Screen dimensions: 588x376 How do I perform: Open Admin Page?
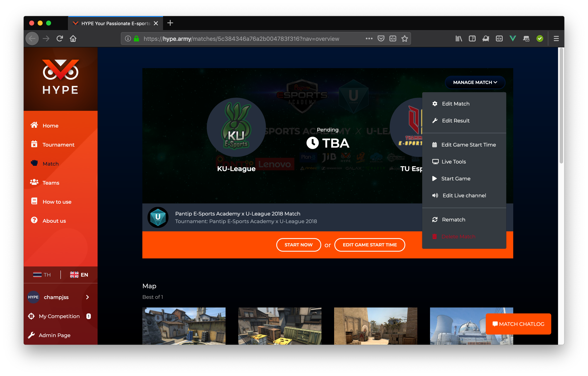(49, 335)
